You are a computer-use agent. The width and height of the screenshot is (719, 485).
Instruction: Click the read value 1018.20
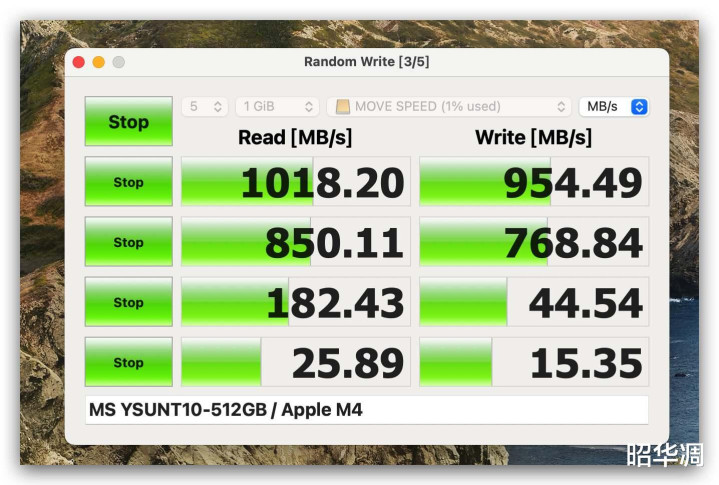[x=296, y=182]
